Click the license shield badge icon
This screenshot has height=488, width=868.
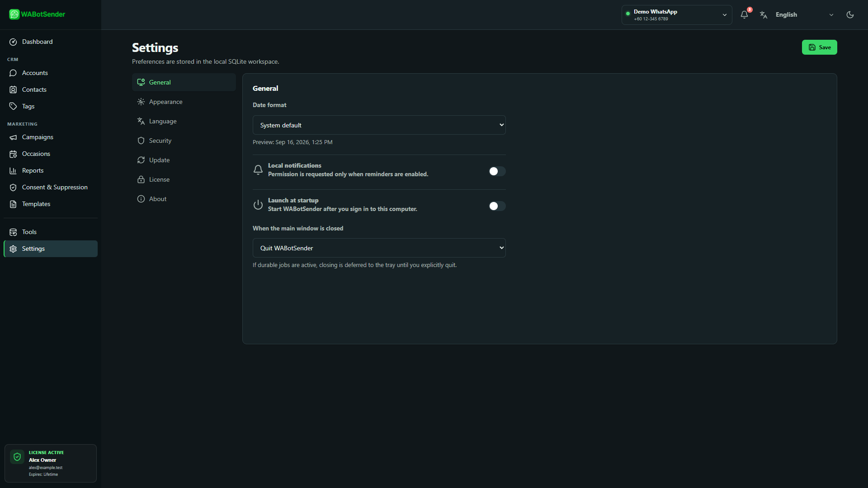pyautogui.click(x=17, y=457)
